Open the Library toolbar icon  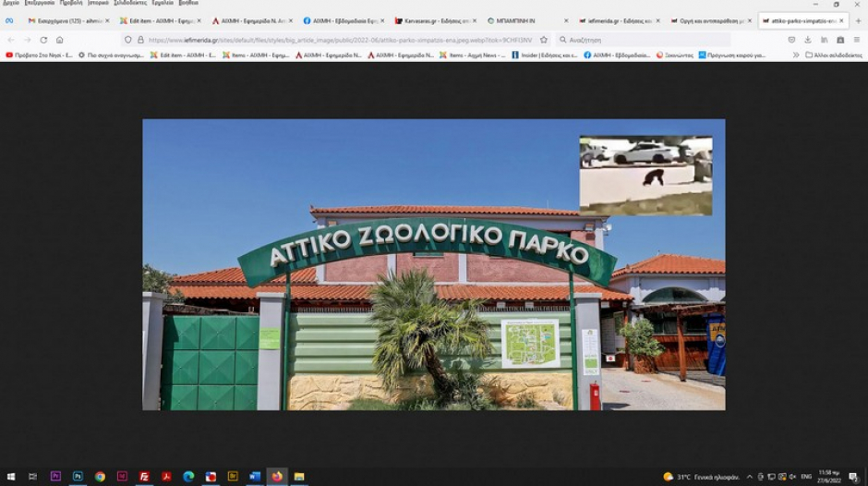pyautogui.click(x=825, y=40)
